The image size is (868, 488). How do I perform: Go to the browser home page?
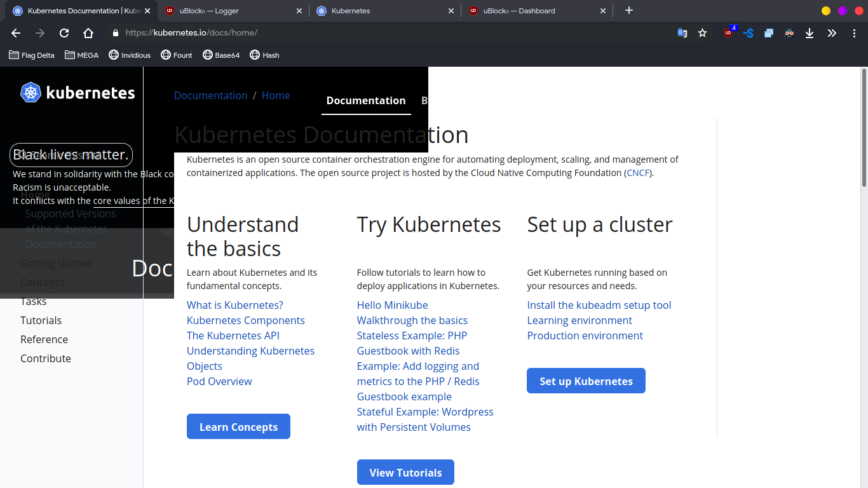88,33
